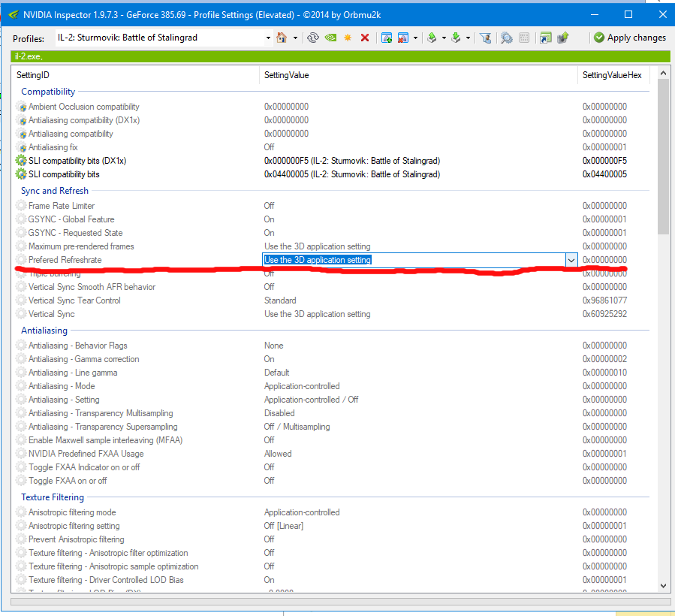Remove application from profile icon
The image size is (675, 616).
click(x=403, y=38)
